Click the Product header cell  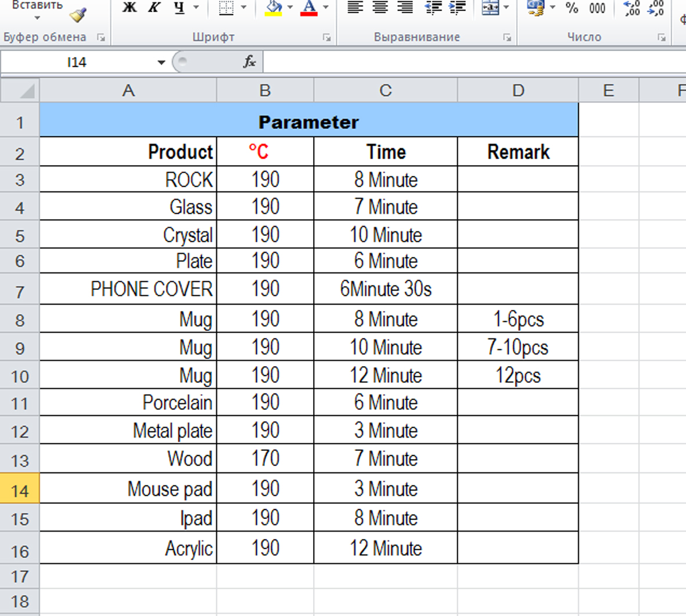coord(128,152)
